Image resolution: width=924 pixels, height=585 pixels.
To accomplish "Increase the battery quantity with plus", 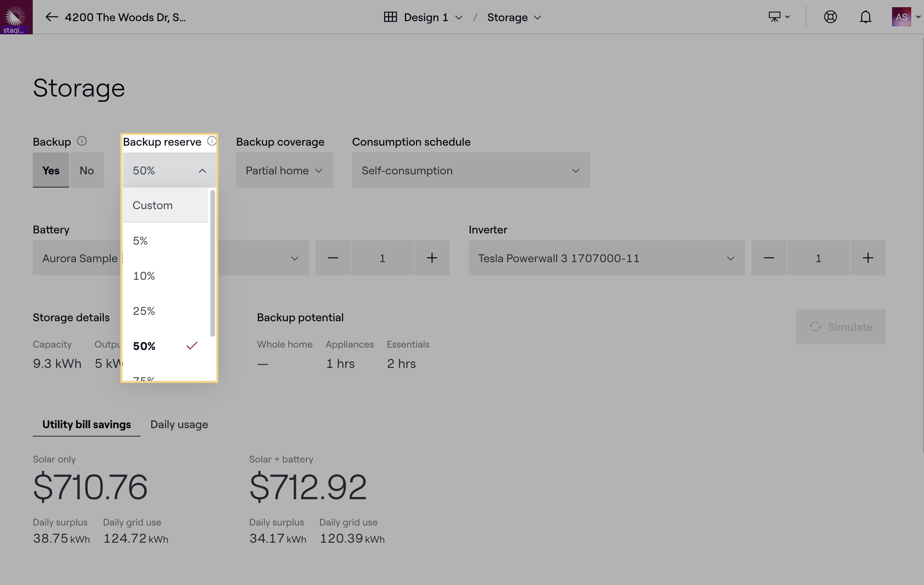I will tap(432, 258).
